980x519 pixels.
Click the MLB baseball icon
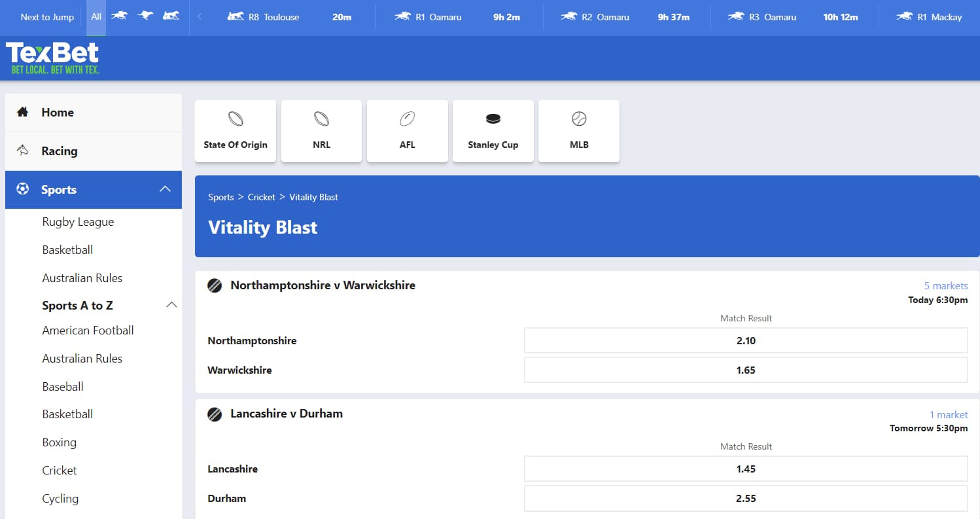tap(578, 119)
